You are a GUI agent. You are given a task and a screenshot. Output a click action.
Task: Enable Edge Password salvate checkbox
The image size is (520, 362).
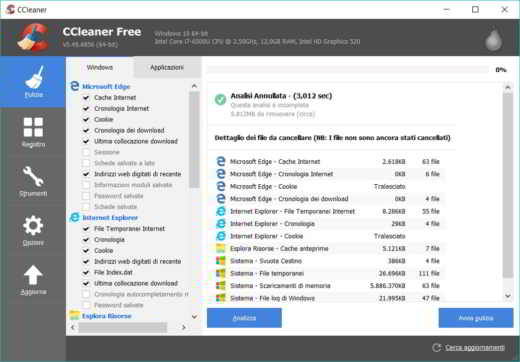click(86, 196)
